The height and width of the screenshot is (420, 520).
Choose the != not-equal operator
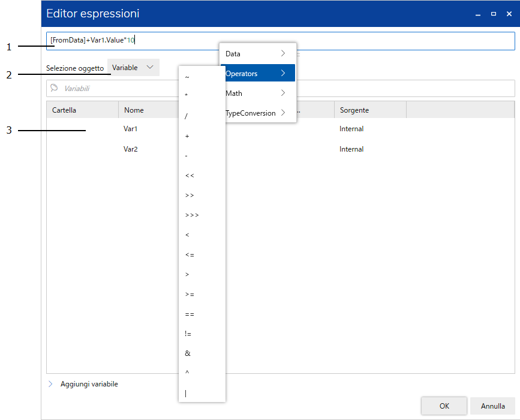[188, 334]
